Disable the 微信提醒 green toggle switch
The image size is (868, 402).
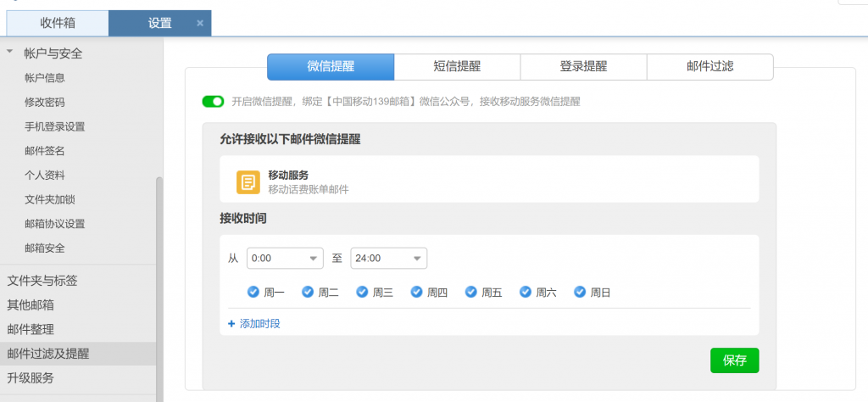coord(213,102)
